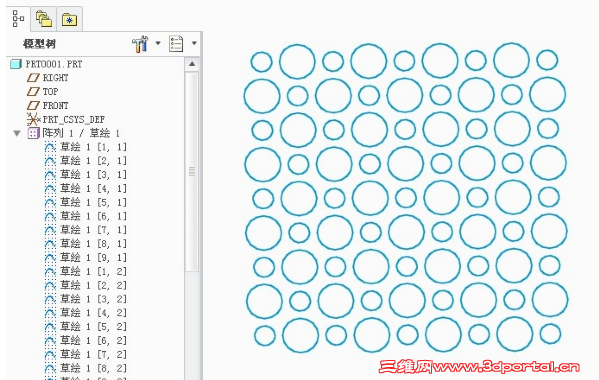599x380 pixels.
Task: Open the Folder Browser tab
Action: click(44, 19)
